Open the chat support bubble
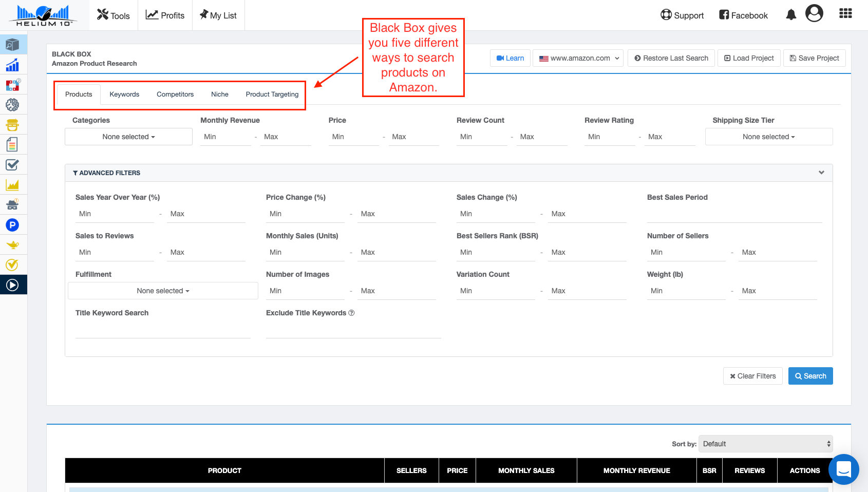The image size is (868, 492). [843, 469]
